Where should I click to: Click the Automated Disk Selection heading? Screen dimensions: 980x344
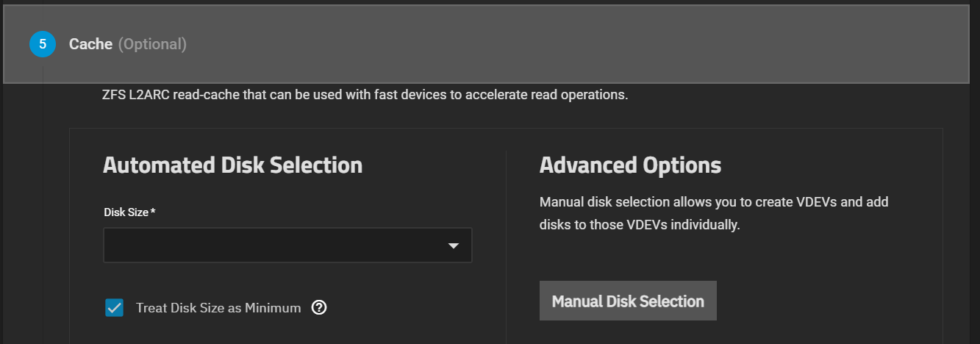pyautogui.click(x=232, y=165)
